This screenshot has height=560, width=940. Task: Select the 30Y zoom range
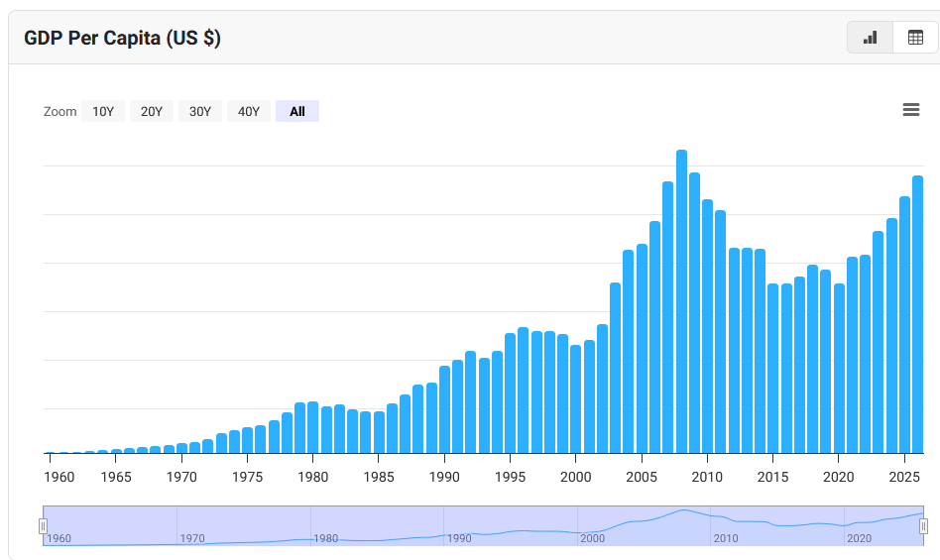coord(200,111)
